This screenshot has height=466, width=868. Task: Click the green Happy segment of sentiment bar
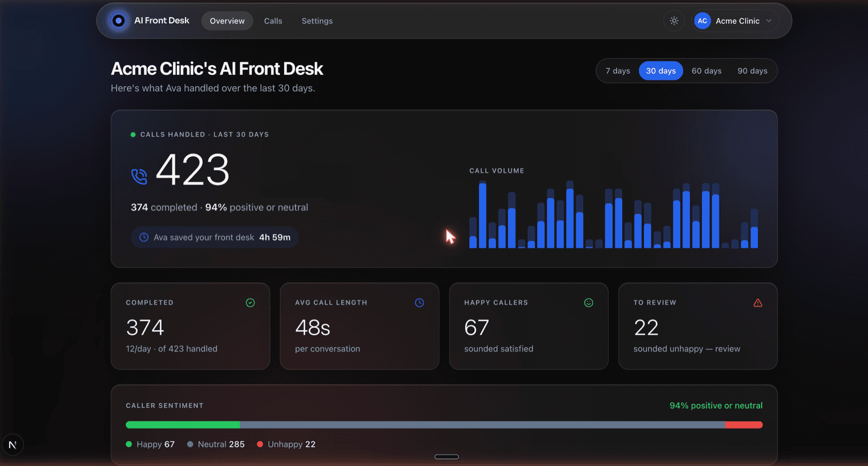(183, 425)
